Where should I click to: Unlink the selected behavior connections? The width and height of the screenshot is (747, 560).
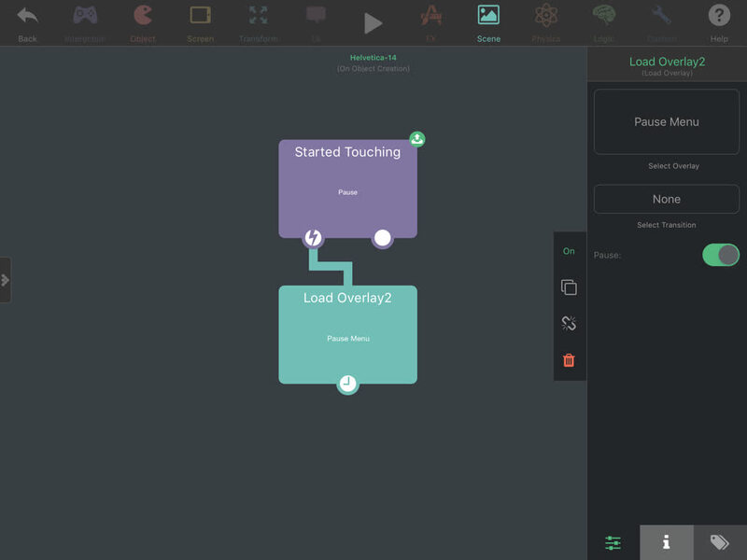[x=569, y=323]
